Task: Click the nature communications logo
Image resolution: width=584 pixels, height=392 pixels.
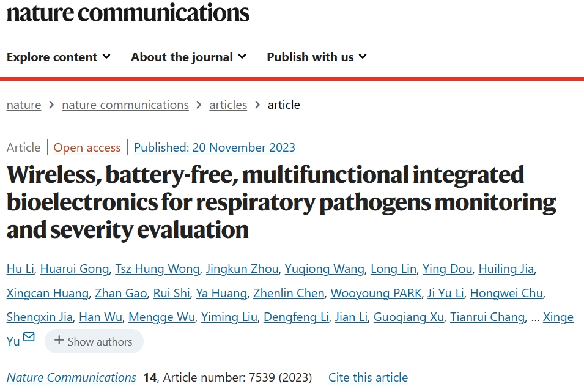Action: click(128, 13)
